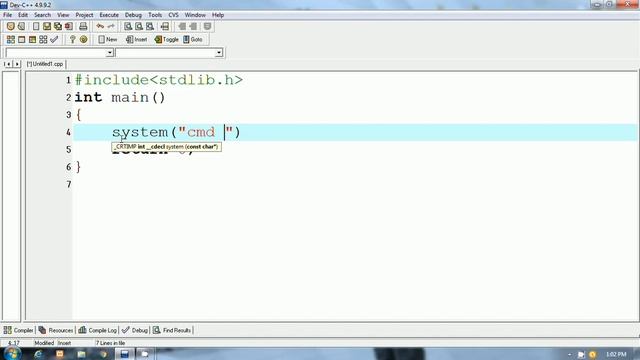Switch to the bottom Debug tab

(135, 330)
